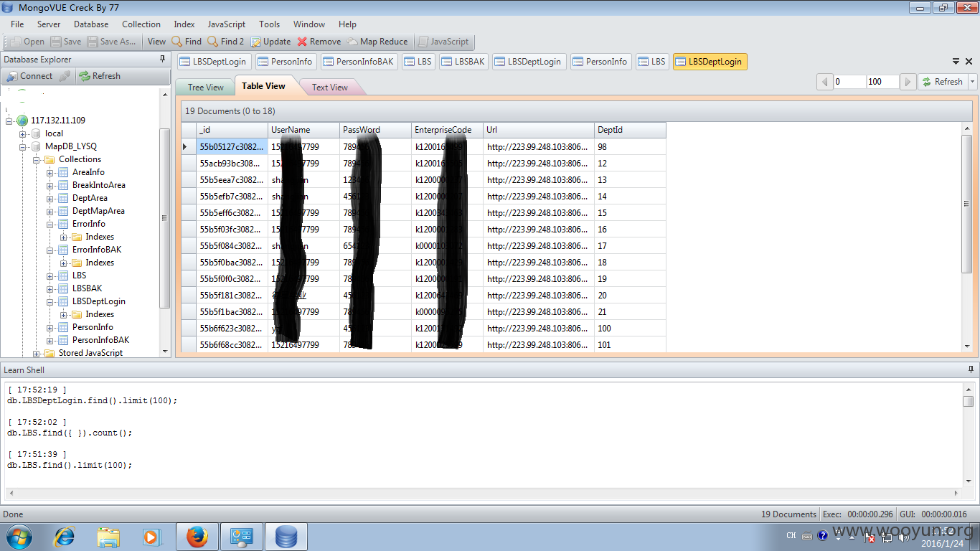Image resolution: width=980 pixels, height=551 pixels.
Task: Collapse the MapDB_LYSQ database node
Action: click(23, 146)
